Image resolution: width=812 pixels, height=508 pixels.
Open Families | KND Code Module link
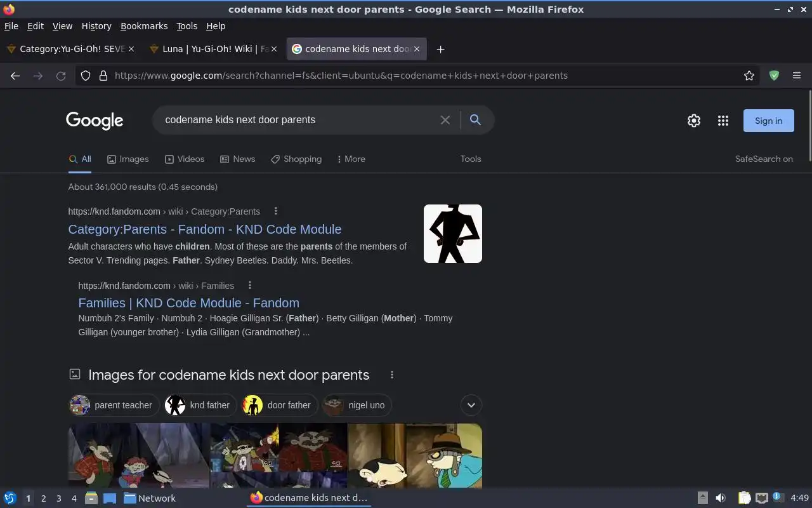188,303
